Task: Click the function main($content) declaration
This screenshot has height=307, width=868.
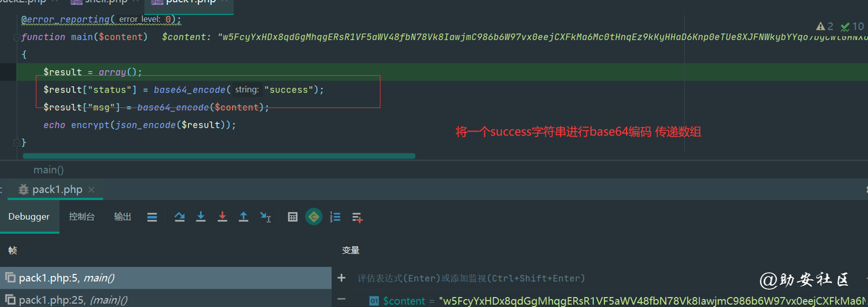Action: (84, 37)
